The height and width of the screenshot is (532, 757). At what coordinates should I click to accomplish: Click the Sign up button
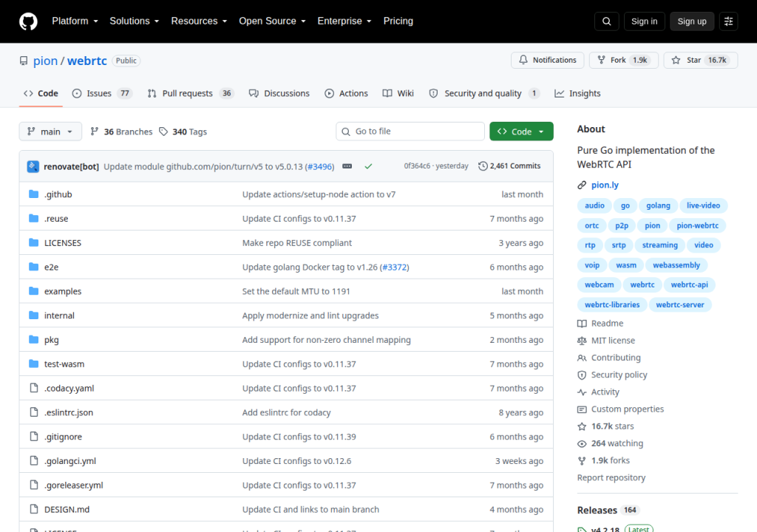point(691,21)
